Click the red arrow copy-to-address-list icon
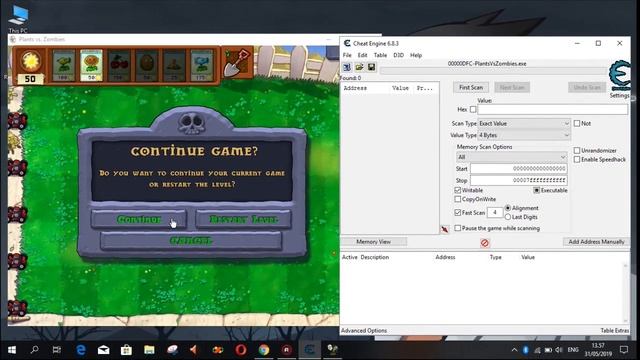Image resolution: width=640 pixels, height=360 pixels. coord(444,229)
